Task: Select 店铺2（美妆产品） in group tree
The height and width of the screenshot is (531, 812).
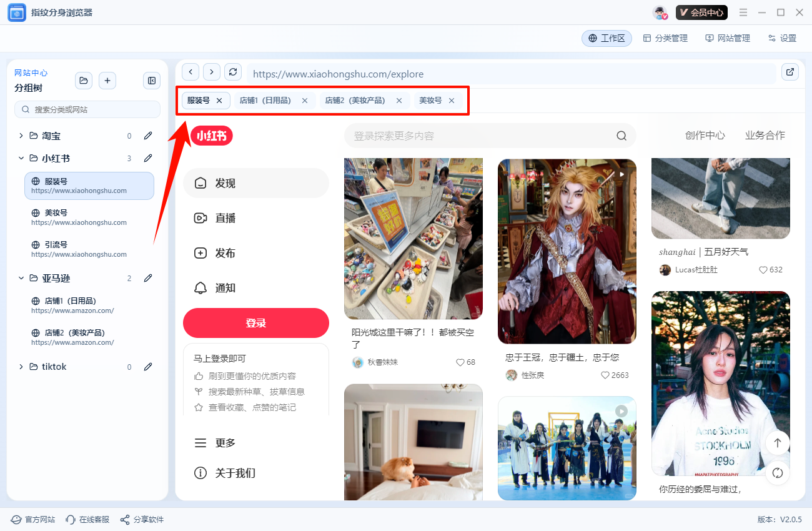Action: (x=89, y=337)
